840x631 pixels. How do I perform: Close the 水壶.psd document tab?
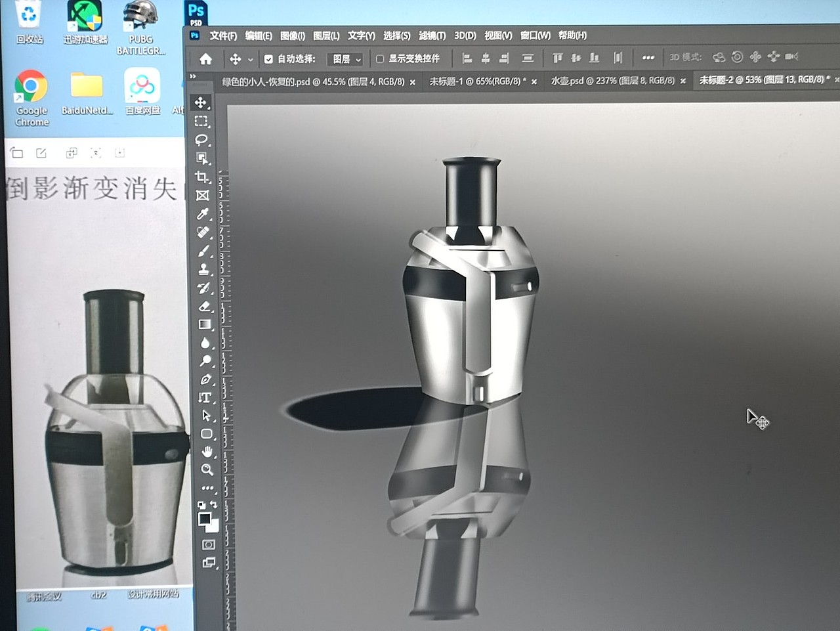tap(683, 81)
